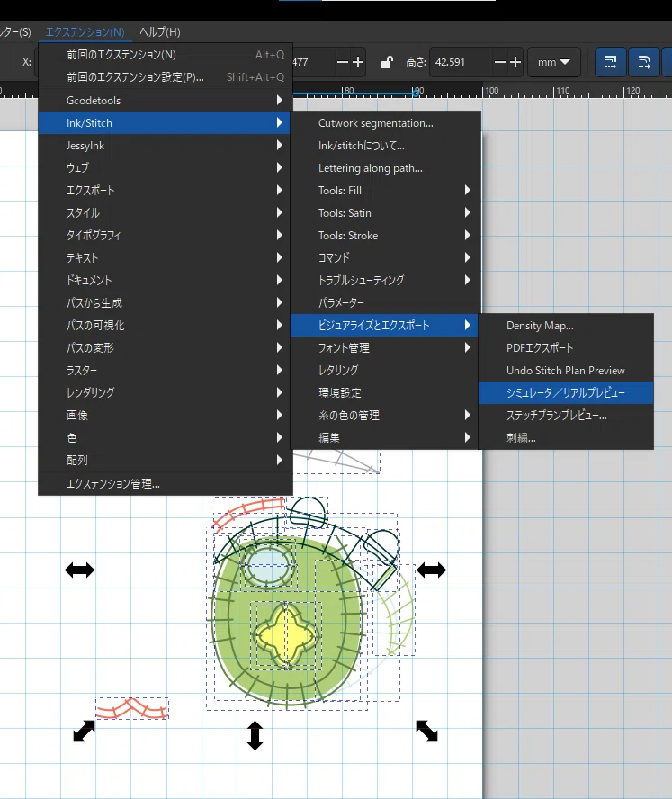
Task: Open the エクステンション(N) menu
Action: [x=85, y=32]
